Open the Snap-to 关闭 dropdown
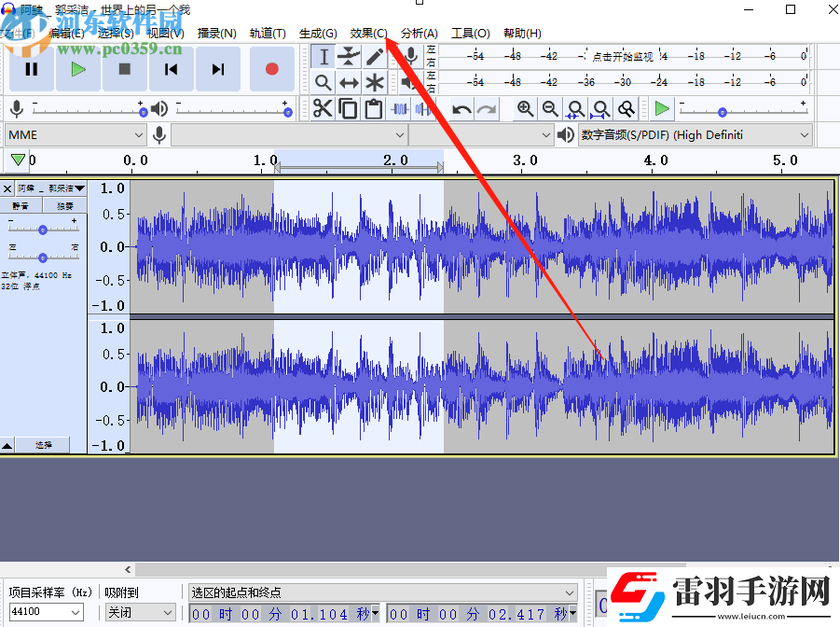 141,612
